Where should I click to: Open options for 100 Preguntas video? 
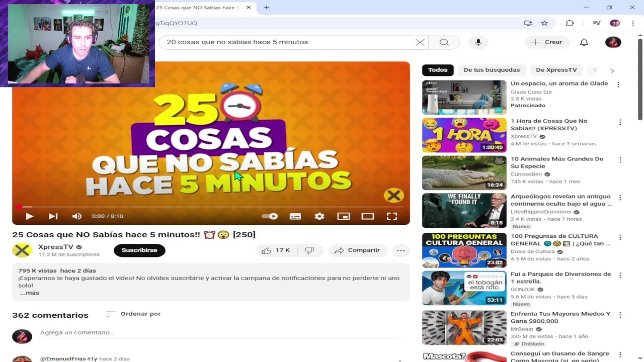620,237
